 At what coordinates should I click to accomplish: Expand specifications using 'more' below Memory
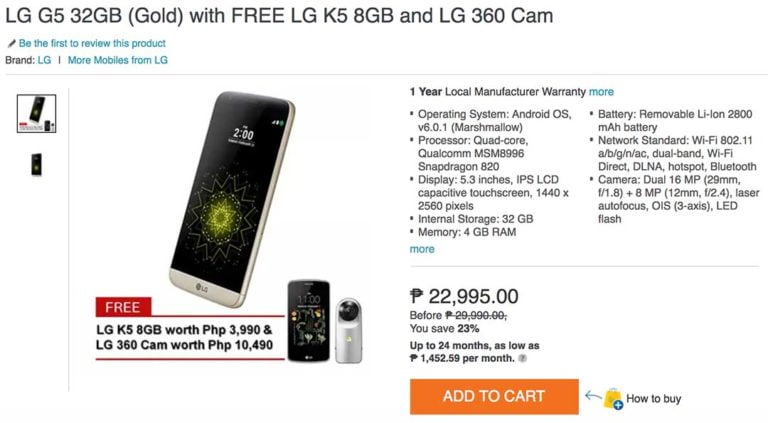click(x=422, y=249)
